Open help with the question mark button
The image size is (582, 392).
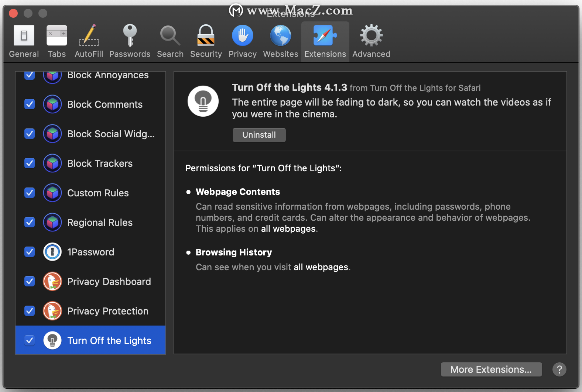(559, 369)
